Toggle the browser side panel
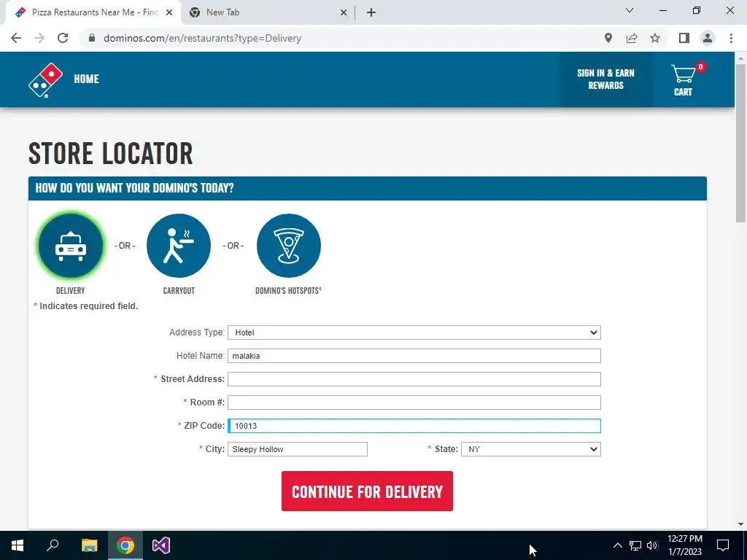Image resolution: width=747 pixels, height=560 pixels. [x=684, y=38]
